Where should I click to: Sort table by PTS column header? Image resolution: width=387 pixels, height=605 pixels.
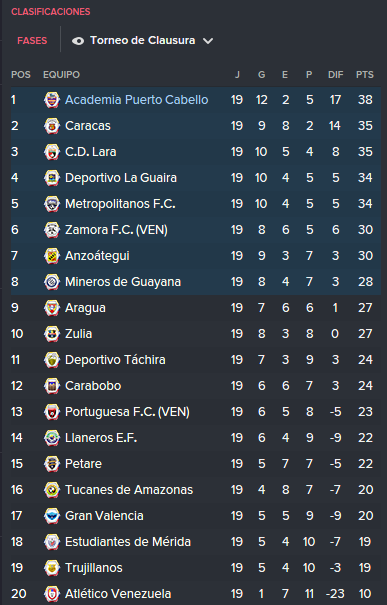pyautogui.click(x=365, y=74)
